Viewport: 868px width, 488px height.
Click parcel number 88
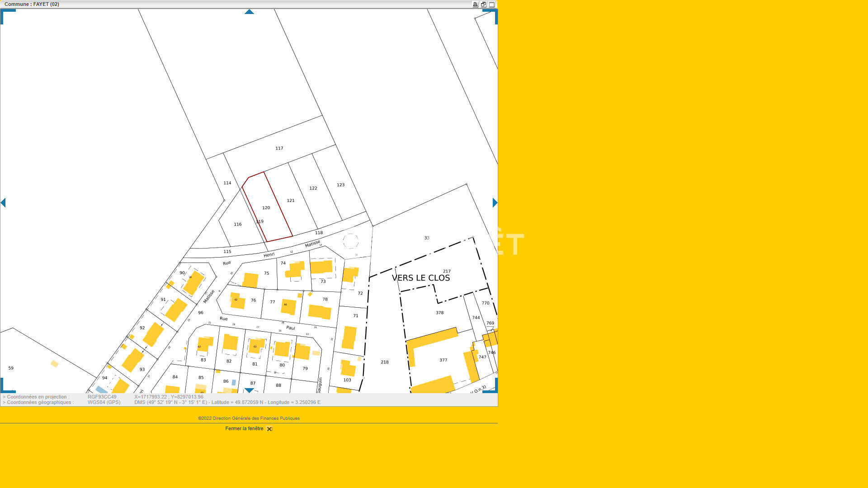click(x=278, y=385)
